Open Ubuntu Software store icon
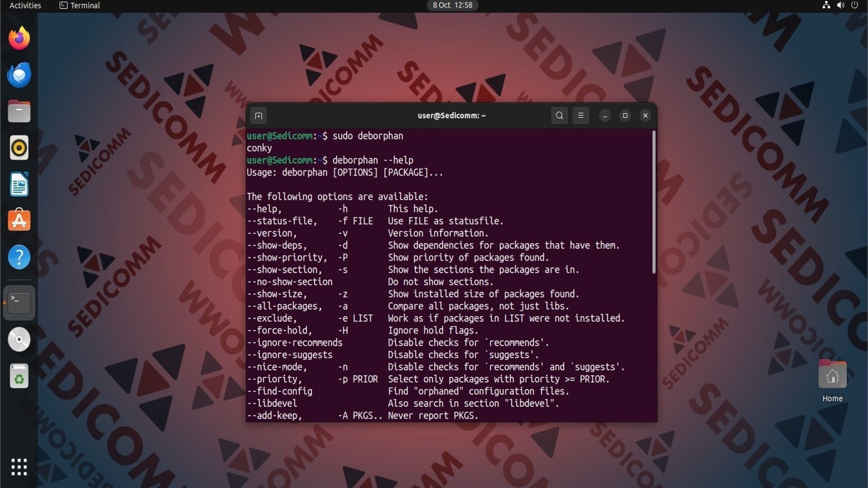Screen dimensions: 868x488 (19, 220)
